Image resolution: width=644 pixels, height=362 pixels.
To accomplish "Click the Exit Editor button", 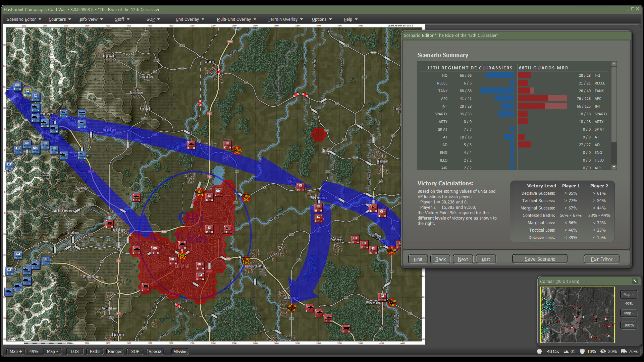I will click(601, 259).
